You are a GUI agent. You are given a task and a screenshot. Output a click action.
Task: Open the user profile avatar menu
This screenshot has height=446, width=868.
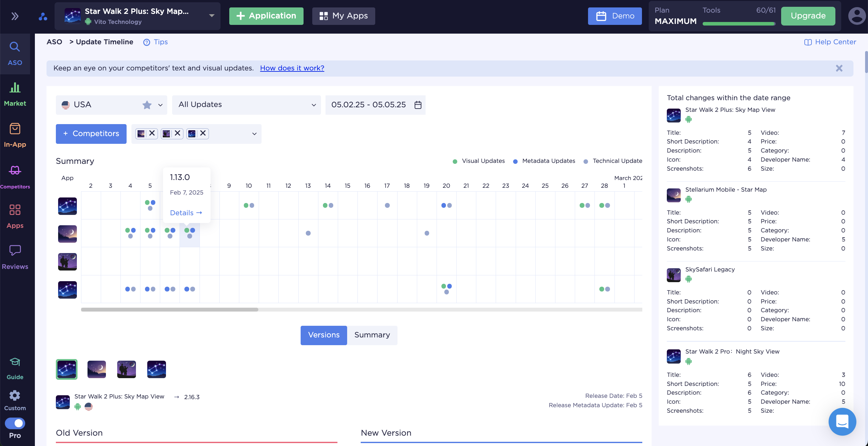[x=857, y=16]
